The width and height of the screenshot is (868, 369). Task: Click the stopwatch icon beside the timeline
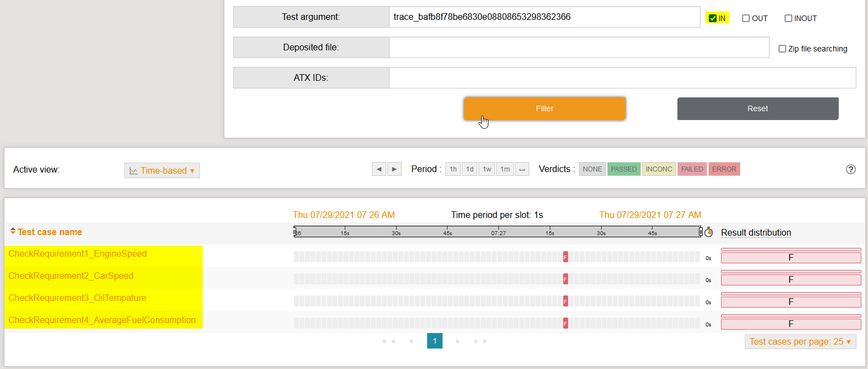pos(708,232)
